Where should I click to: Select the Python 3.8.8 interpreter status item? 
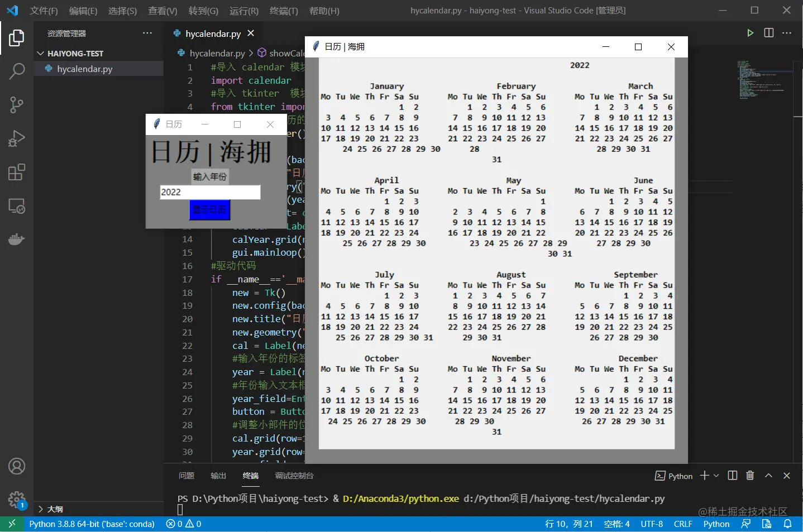click(x=92, y=524)
